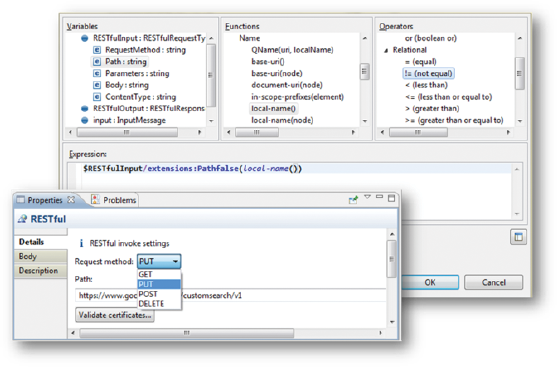Switch to the Problems tab
Image resolution: width=557 pixels, height=367 pixels.
114,200
